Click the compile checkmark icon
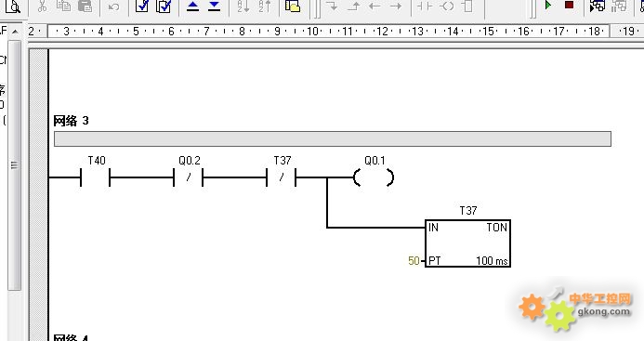The image size is (644, 341). [x=142, y=6]
